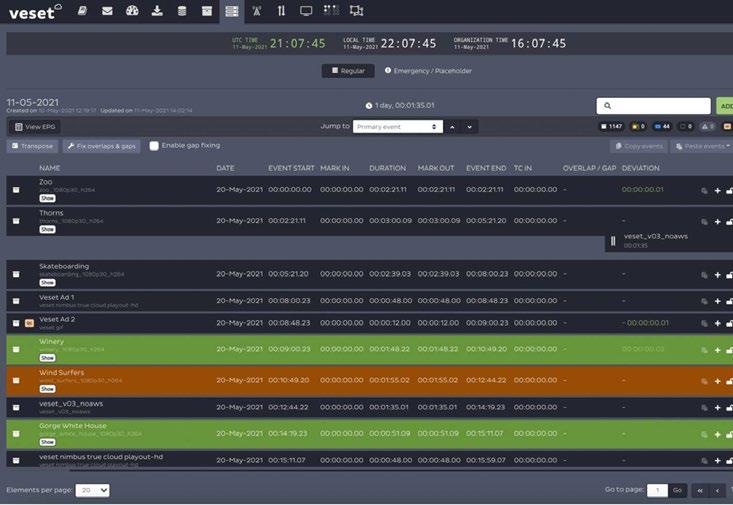Click the download tray icon in navbar
733x505 pixels.
[157, 10]
